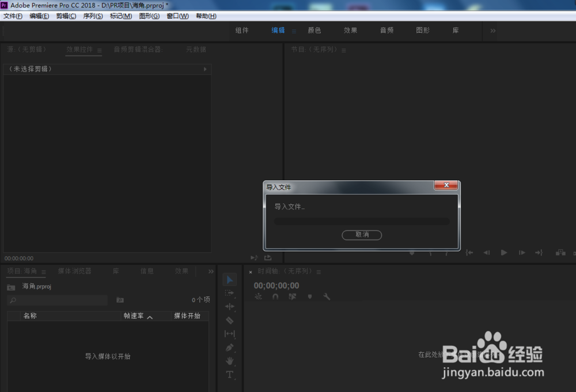The width and height of the screenshot is (576, 392).
Task: Open timeline display settings wrench
Action: 327,296
